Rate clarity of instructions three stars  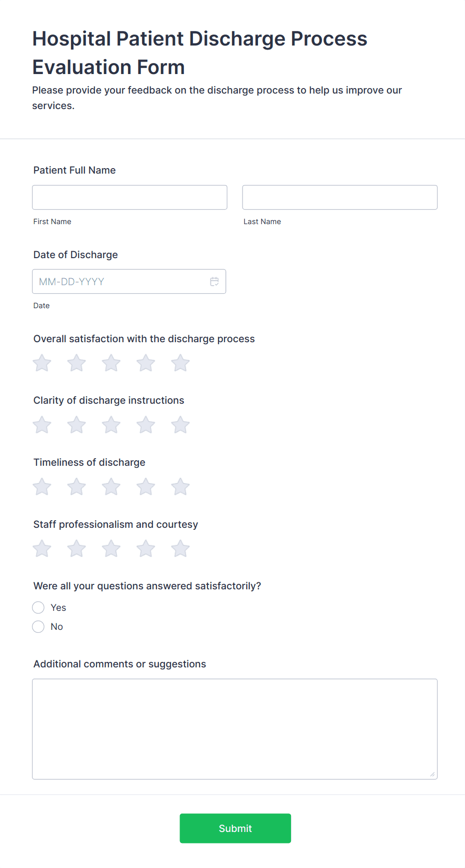pyautogui.click(x=111, y=425)
